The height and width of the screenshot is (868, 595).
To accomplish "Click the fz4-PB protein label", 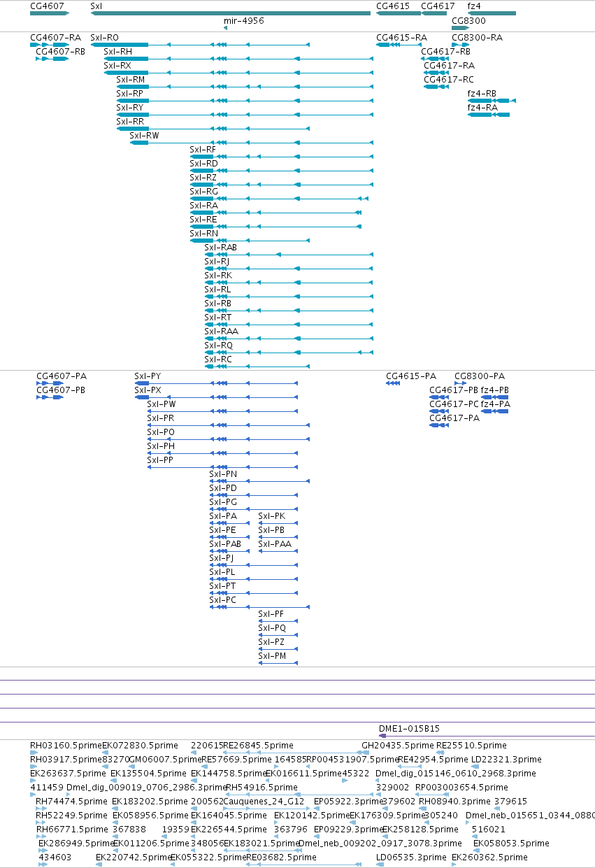I will [x=495, y=390].
